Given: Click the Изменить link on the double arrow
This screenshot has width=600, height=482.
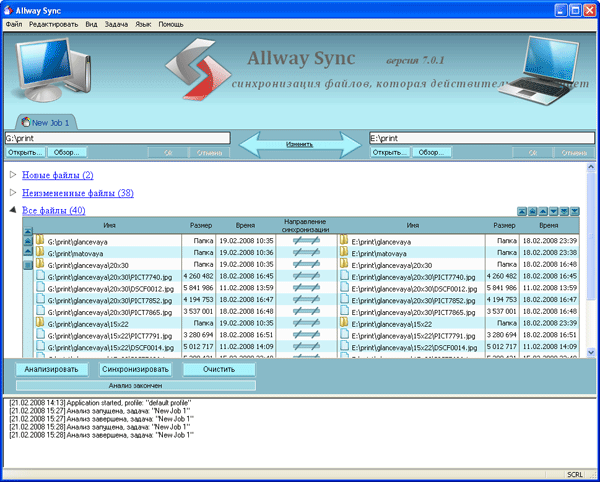Looking at the screenshot, I should click(300, 145).
